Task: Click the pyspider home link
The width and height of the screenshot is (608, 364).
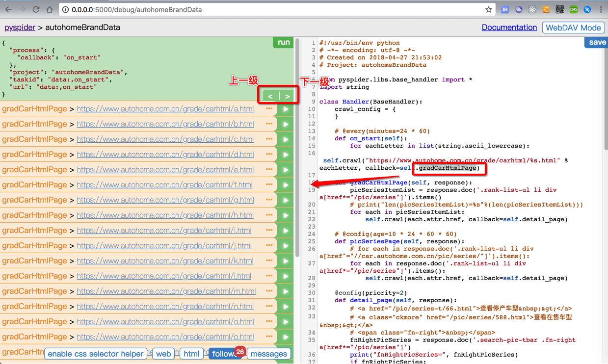Action: [x=20, y=27]
